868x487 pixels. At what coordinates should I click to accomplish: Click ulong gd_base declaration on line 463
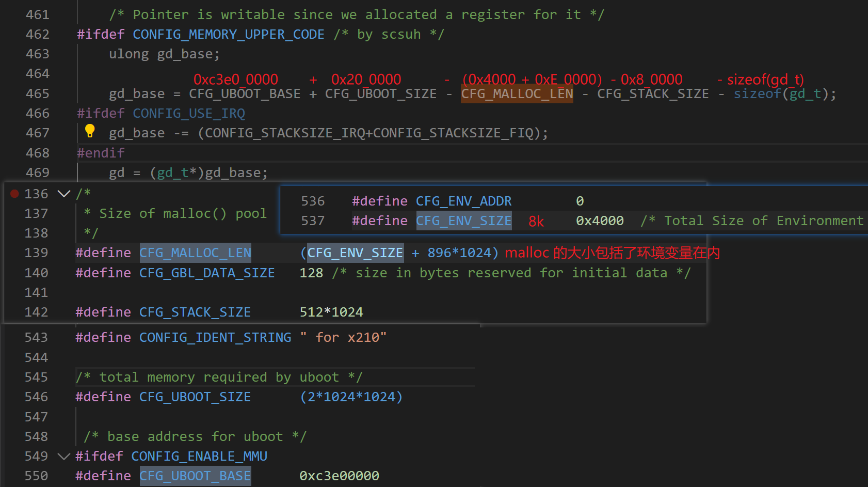165,54
